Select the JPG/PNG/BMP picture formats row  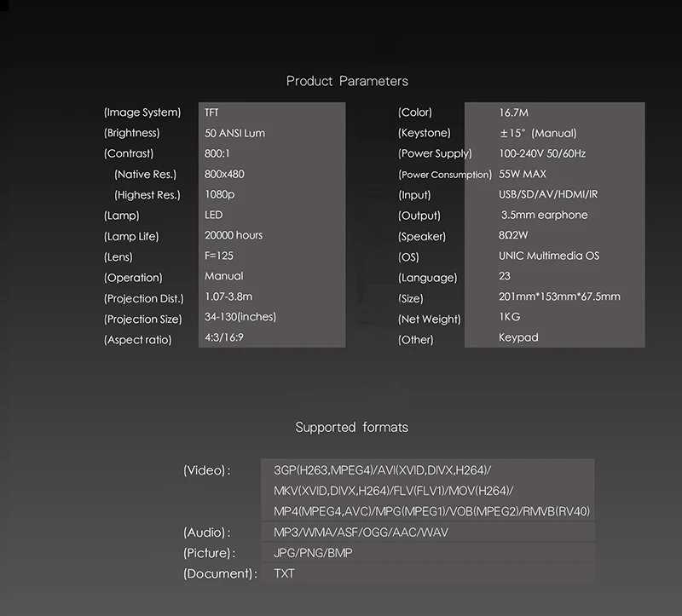coord(428,553)
